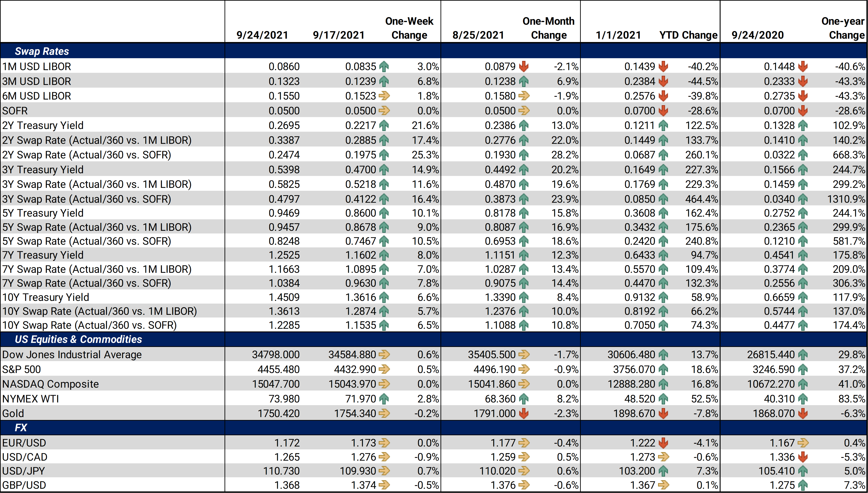Click red down arrow beside Gold 1898.670
This screenshot has height=493, width=868.
coord(663,413)
